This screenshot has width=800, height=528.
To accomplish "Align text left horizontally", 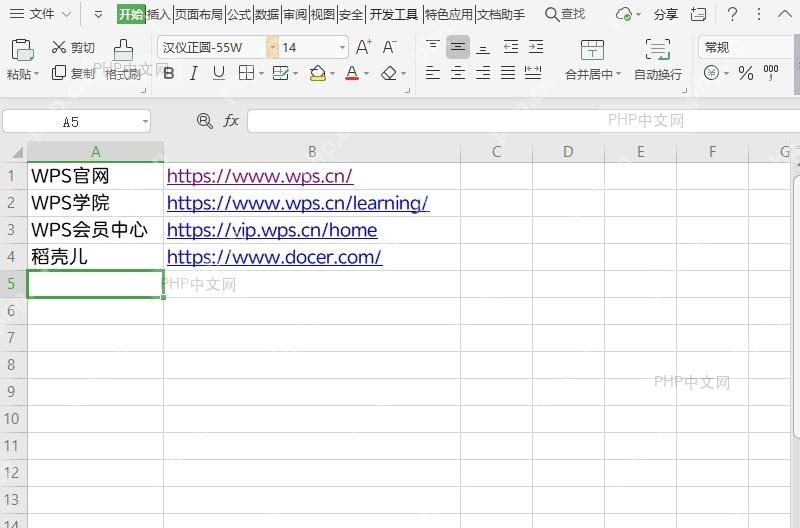I will point(433,73).
